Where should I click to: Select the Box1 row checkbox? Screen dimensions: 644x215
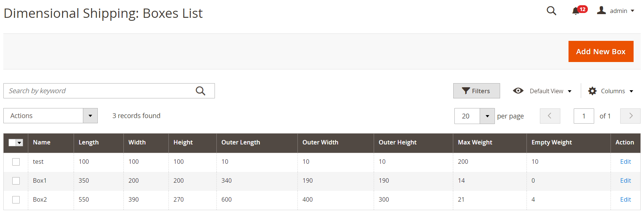point(16,181)
